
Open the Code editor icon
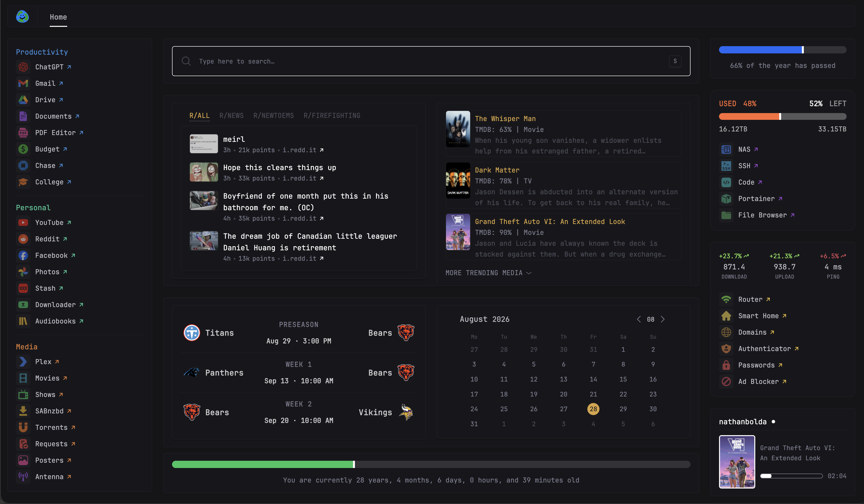[726, 182]
